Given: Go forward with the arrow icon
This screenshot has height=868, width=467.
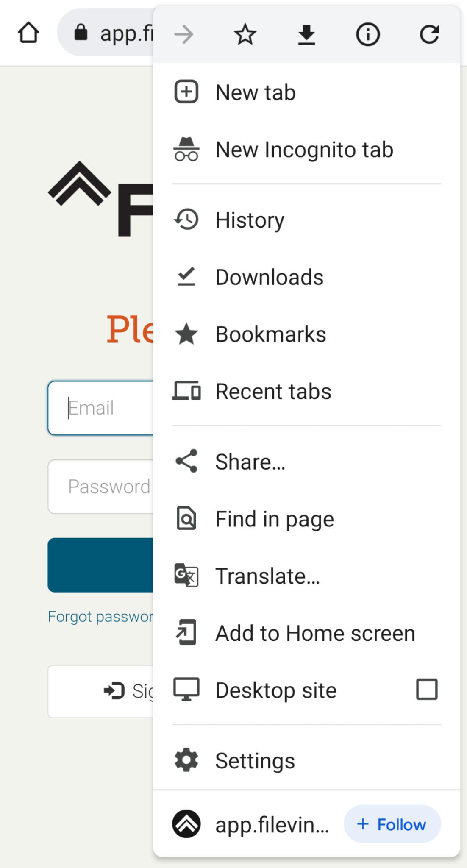Looking at the screenshot, I should click(184, 35).
